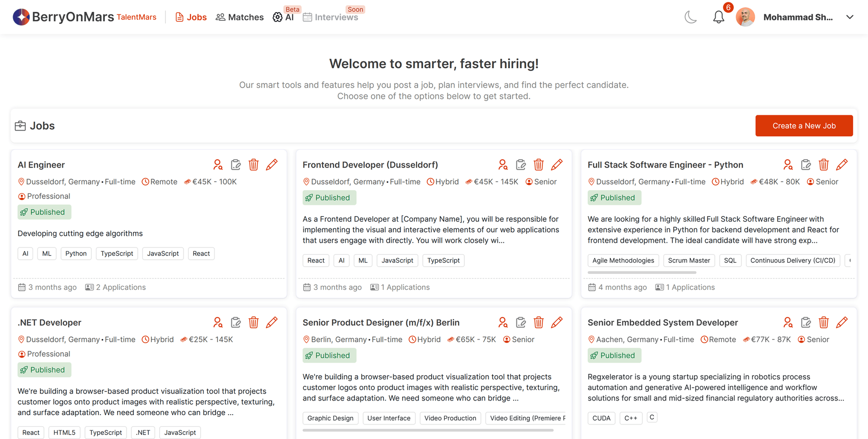Switch to the Matches tab
This screenshot has height=439, width=868.
coord(240,17)
